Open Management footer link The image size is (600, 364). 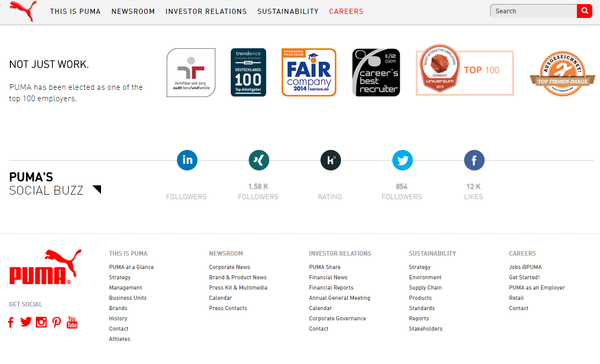(x=126, y=287)
